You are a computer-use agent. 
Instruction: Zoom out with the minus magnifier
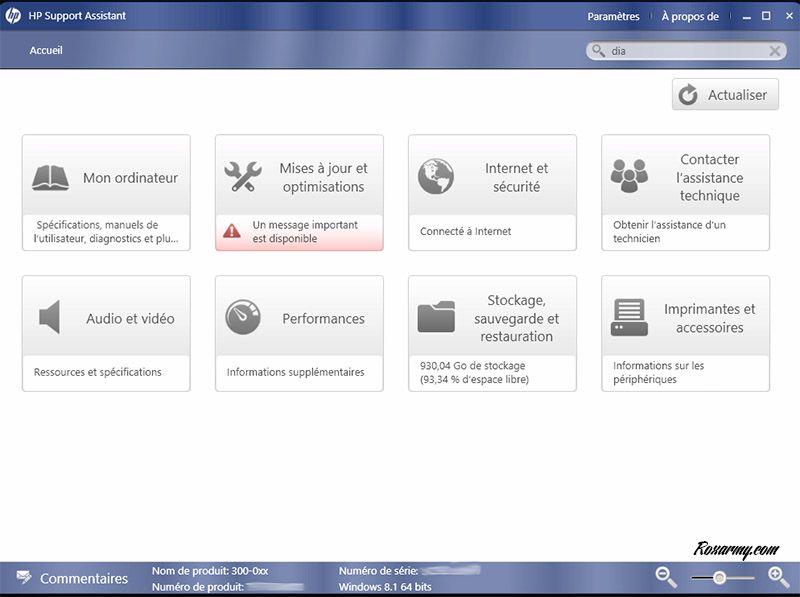coord(666,577)
